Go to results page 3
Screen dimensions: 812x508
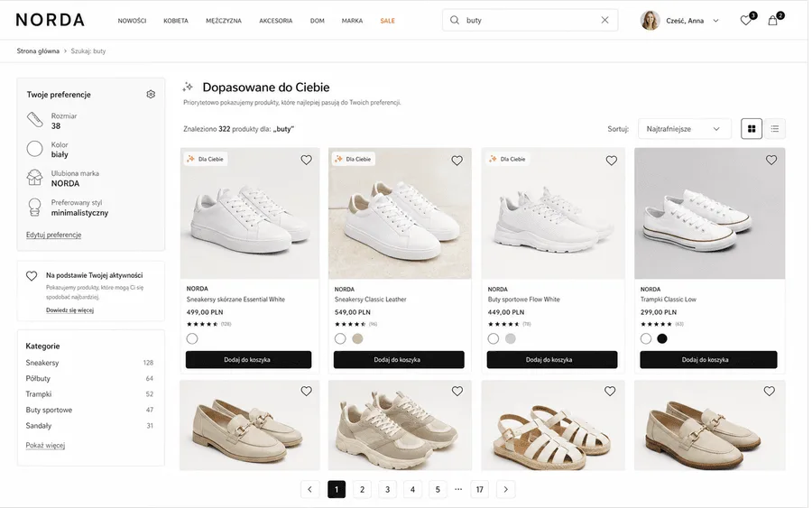(x=387, y=489)
